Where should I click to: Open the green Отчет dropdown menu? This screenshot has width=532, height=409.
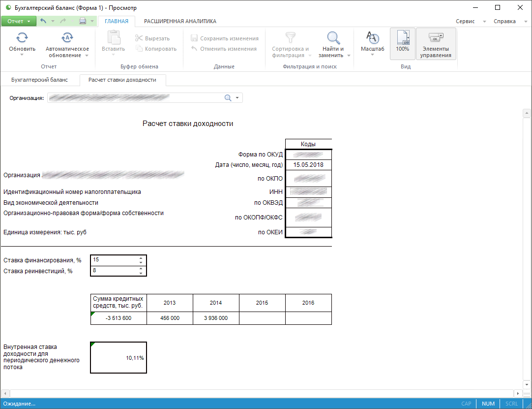[19, 21]
